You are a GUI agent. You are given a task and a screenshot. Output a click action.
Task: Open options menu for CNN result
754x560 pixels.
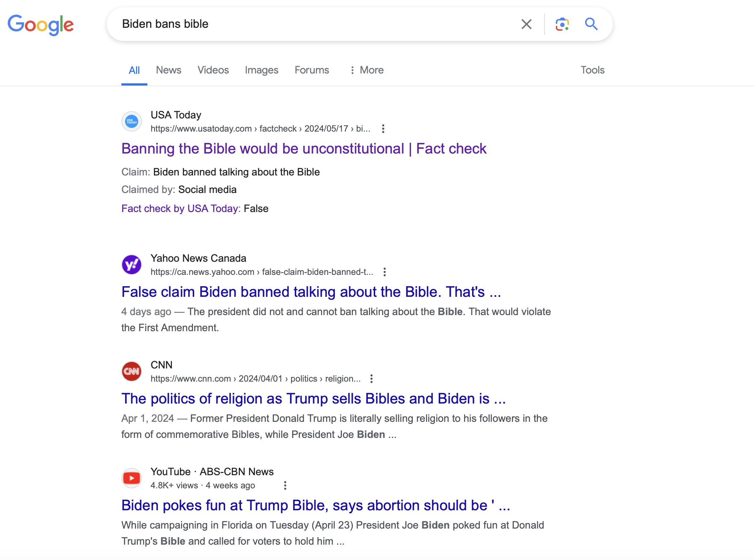(371, 379)
